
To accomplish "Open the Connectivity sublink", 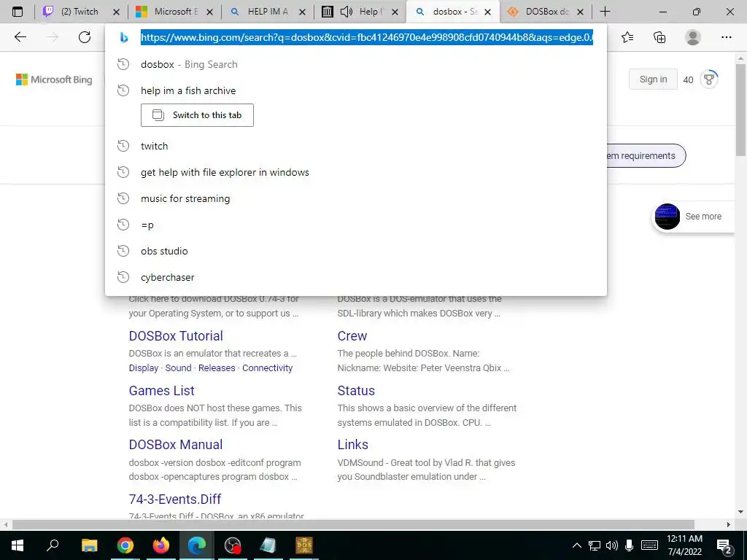I will point(267,368).
